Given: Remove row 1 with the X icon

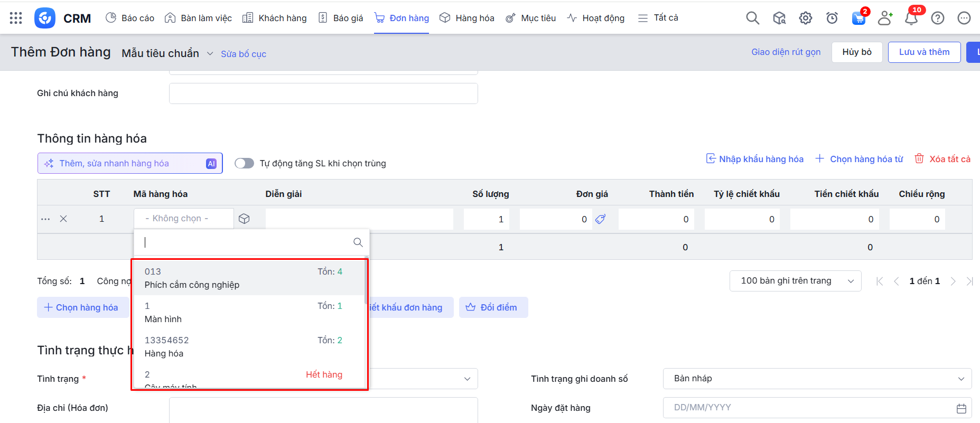Looking at the screenshot, I should click(x=63, y=219).
